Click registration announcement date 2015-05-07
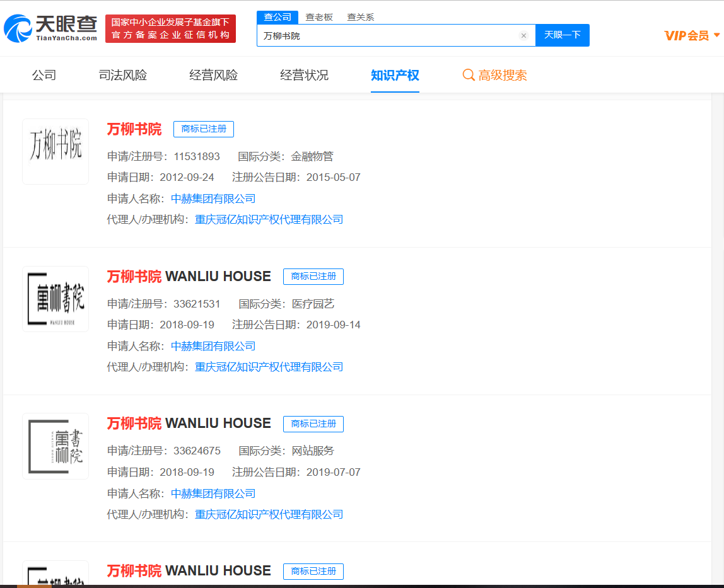 334,178
